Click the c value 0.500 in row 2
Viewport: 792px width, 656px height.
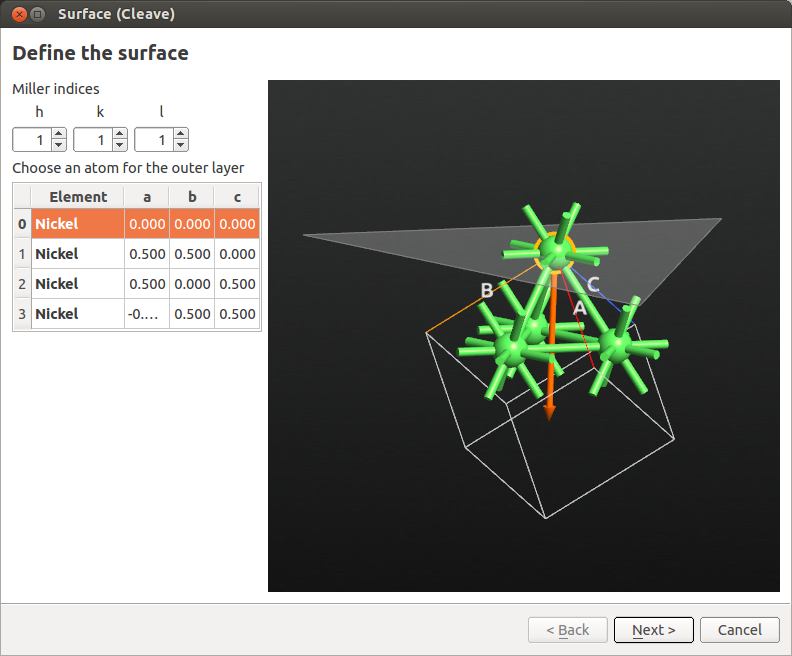coord(237,284)
